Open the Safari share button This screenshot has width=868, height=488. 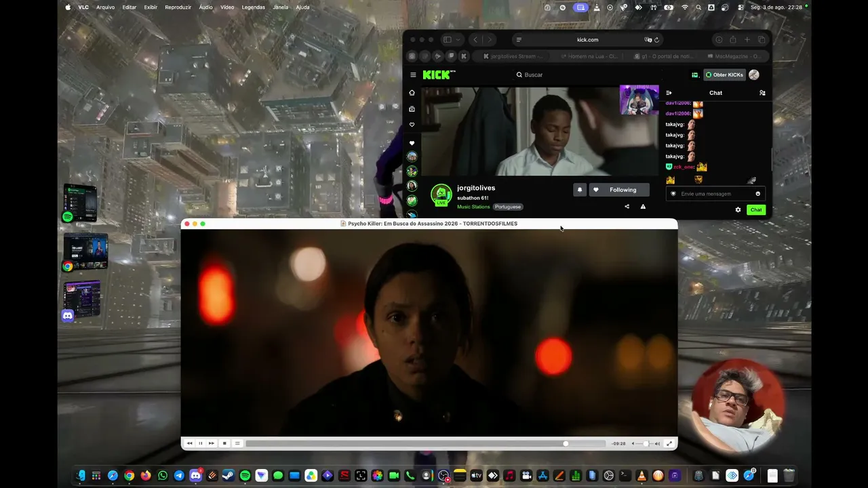pos(733,40)
